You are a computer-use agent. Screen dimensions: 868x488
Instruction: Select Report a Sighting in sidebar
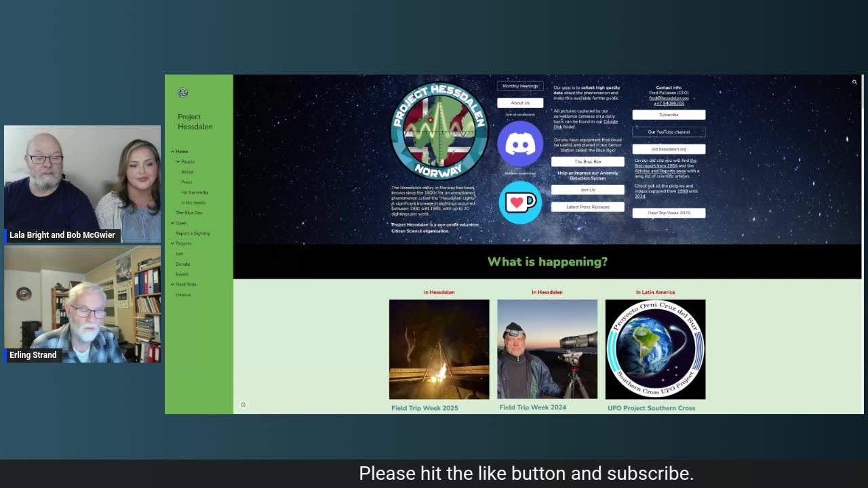point(193,233)
